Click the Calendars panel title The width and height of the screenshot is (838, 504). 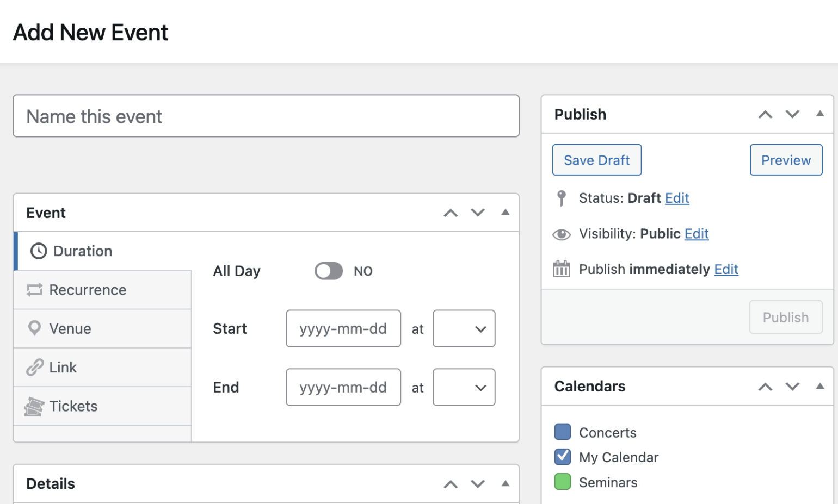coord(590,386)
